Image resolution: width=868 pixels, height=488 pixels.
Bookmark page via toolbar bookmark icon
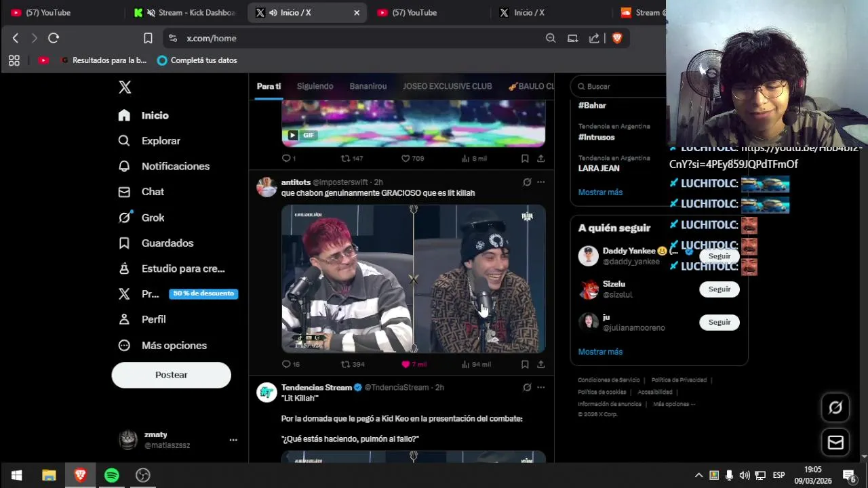click(x=148, y=39)
